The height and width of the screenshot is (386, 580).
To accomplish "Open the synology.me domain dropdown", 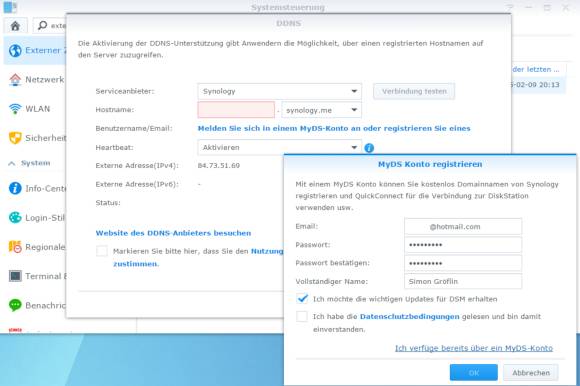I will [321, 110].
